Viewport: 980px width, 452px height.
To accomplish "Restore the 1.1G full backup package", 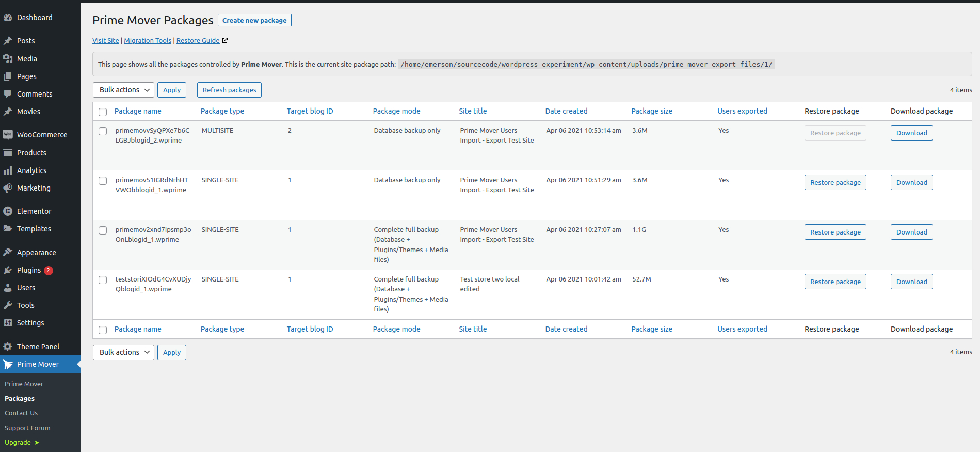I will (x=836, y=232).
